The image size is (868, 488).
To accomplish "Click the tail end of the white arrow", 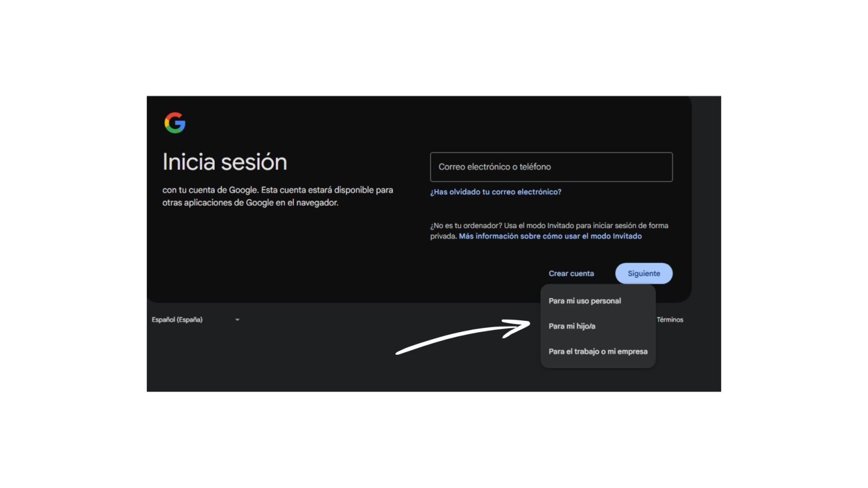I will 399,353.
